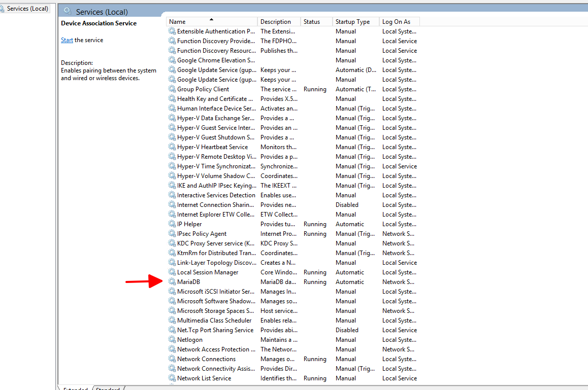Viewport: 588px width, 390px height.
Task: Select Function Discovery Provider Host name
Action: click(216, 41)
